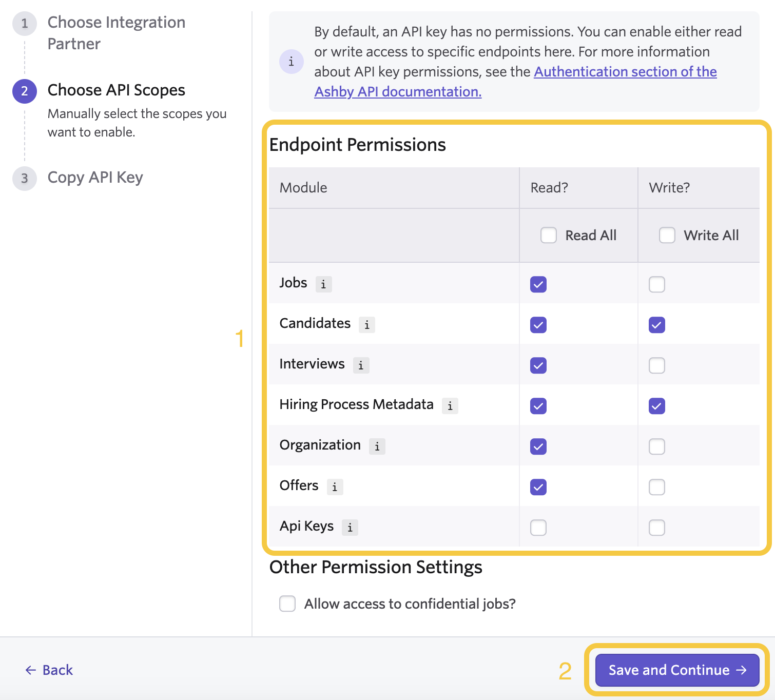The width and height of the screenshot is (775, 700).
Task: Enable the Write All checkbox
Action: coord(667,235)
